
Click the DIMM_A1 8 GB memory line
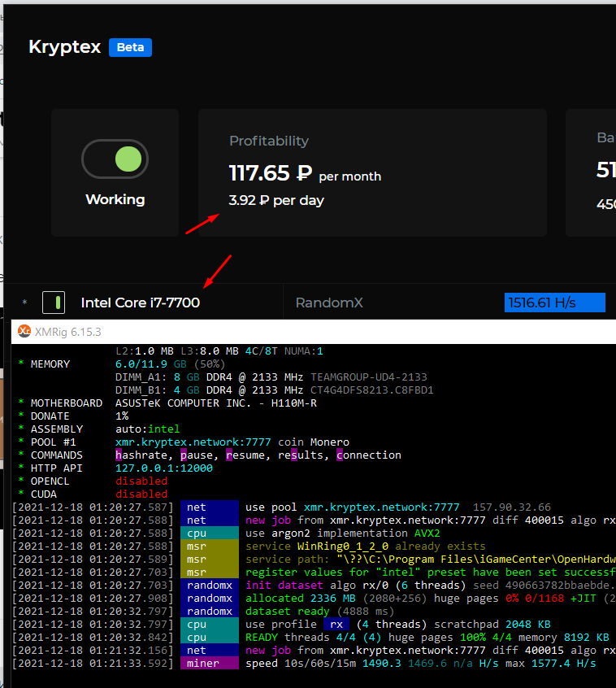pyautogui.click(x=271, y=377)
